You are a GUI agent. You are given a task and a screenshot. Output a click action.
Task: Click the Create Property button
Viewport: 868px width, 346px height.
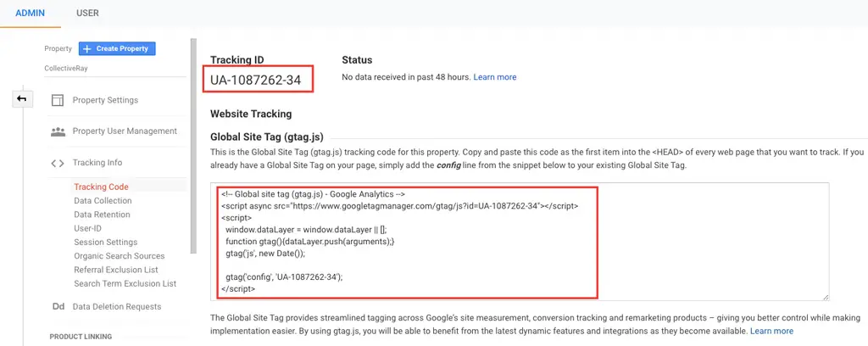point(117,48)
